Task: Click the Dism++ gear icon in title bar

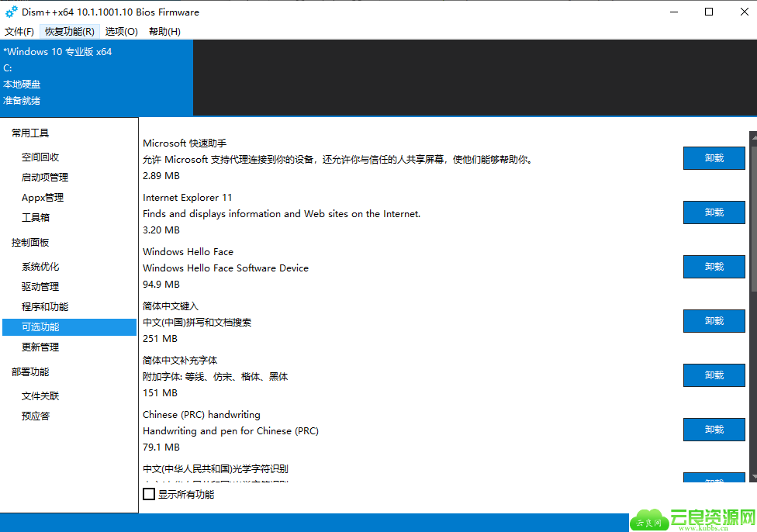Action: (11, 12)
